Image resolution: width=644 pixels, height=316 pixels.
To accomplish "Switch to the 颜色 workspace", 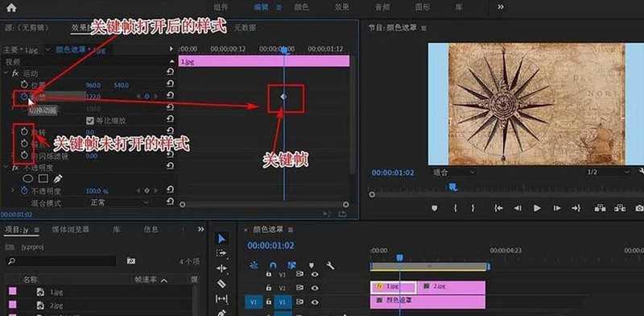I will pyautogui.click(x=301, y=7).
